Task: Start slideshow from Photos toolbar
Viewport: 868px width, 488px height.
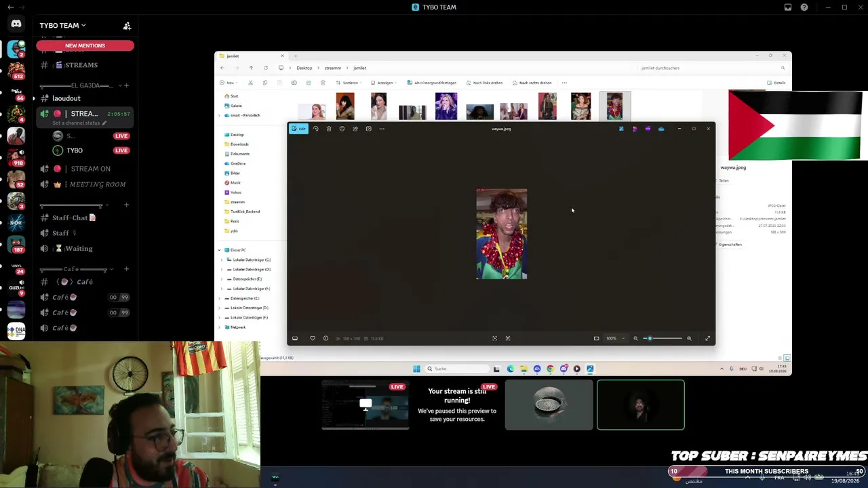Action: click(x=368, y=129)
